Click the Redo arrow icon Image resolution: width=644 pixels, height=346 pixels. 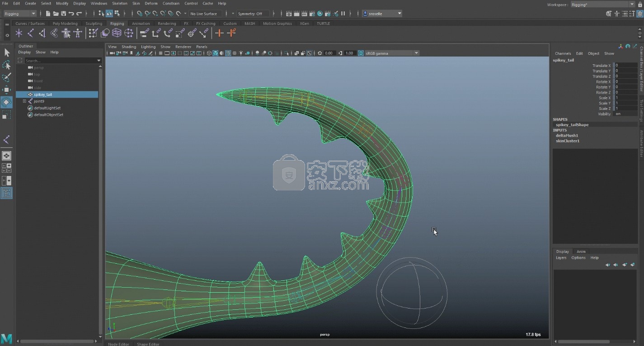click(79, 14)
